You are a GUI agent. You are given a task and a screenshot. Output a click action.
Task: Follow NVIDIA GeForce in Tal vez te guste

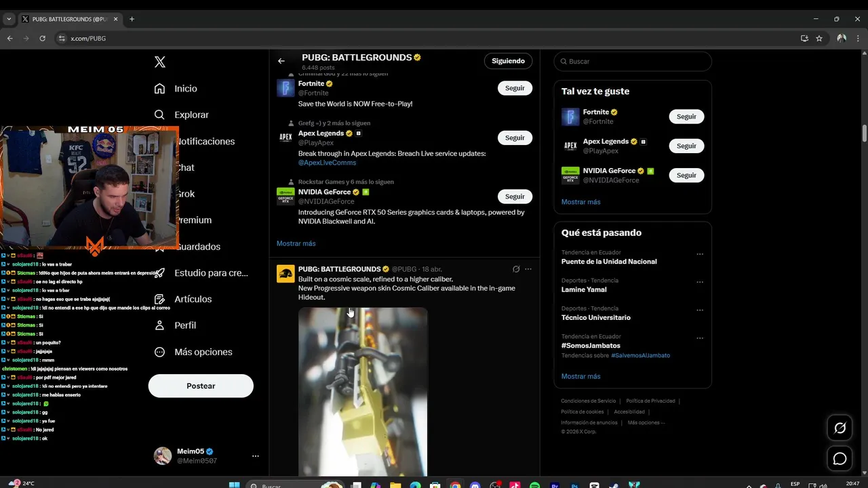pos(686,175)
